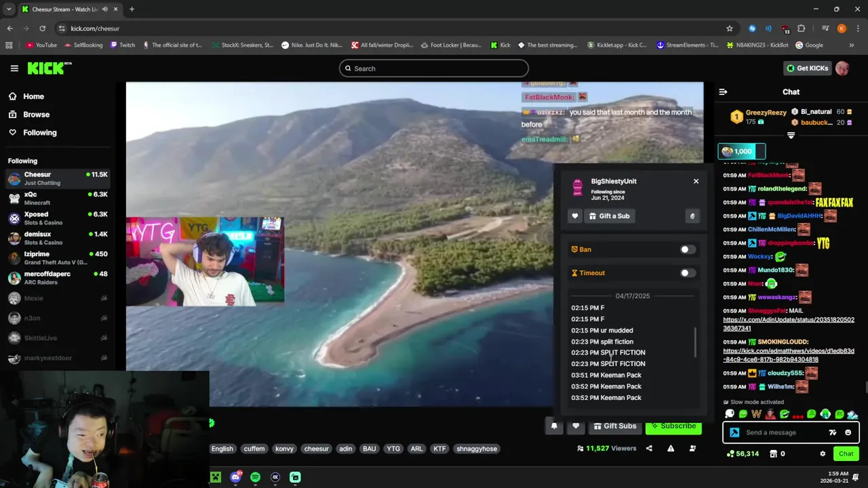The image size is (868, 488).
Task: Close the BigShiestyUnit user card
Action: pyautogui.click(x=696, y=181)
